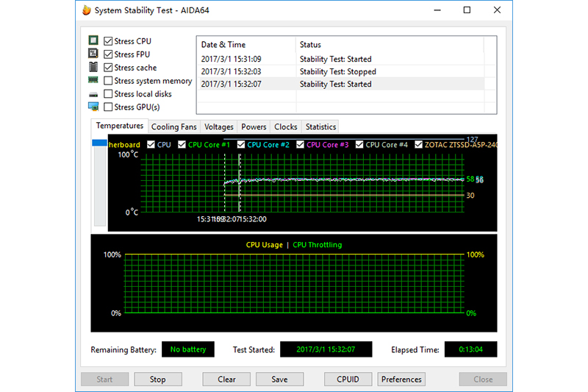Select log row 2017/3/1 15:32:07 Started

click(340, 84)
